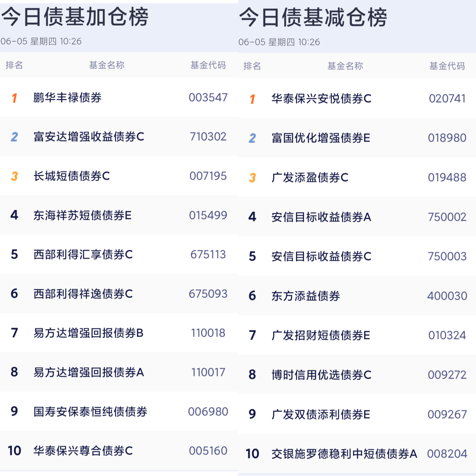
Task: Open 东海祥苏短债债券E row
Action: (x=82, y=215)
